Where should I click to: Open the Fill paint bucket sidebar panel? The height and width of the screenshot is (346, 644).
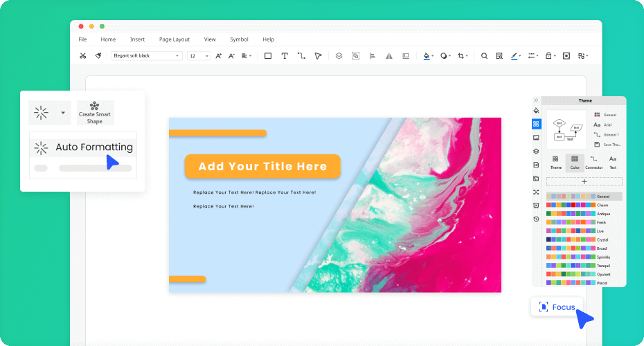tap(536, 111)
